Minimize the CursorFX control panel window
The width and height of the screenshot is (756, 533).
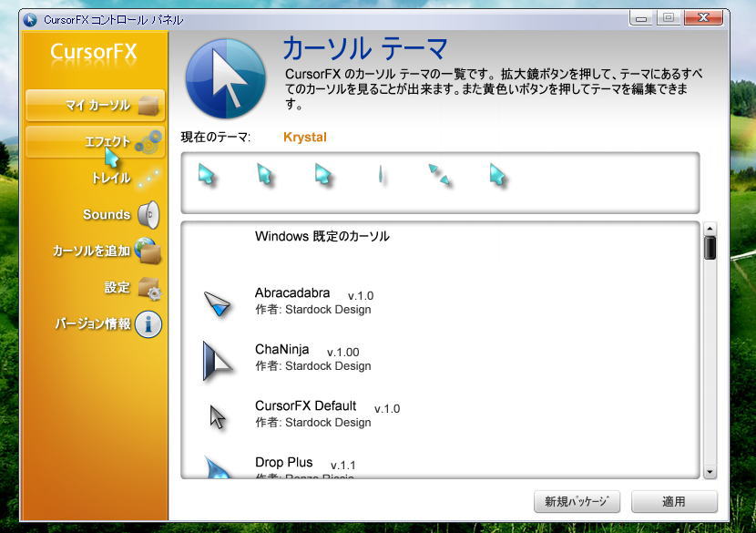(641, 19)
